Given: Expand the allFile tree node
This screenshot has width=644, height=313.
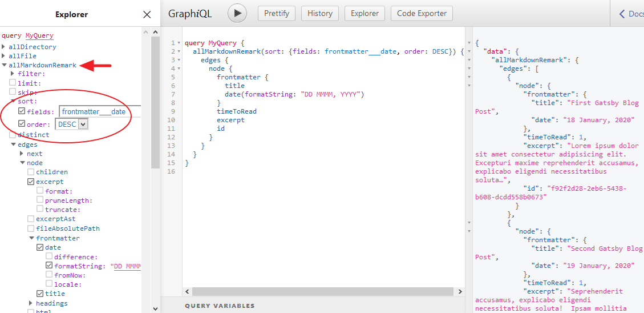Looking at the screenshot, I should 5,56.
